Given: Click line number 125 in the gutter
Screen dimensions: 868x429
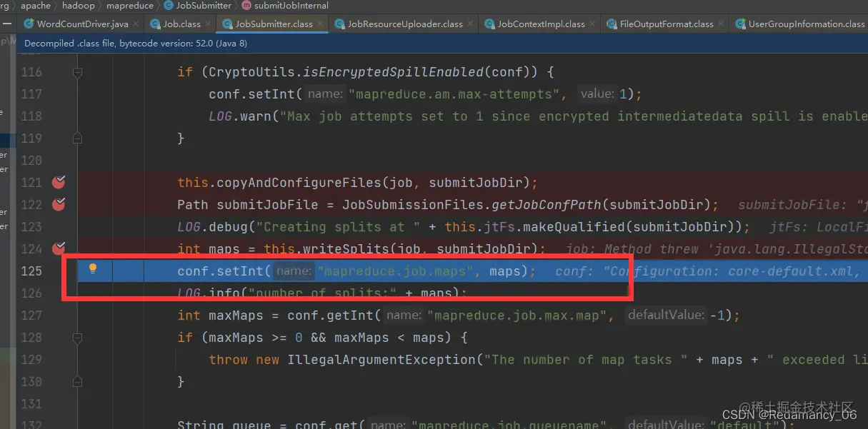Looking at the screenshot, I should point(31,271).
